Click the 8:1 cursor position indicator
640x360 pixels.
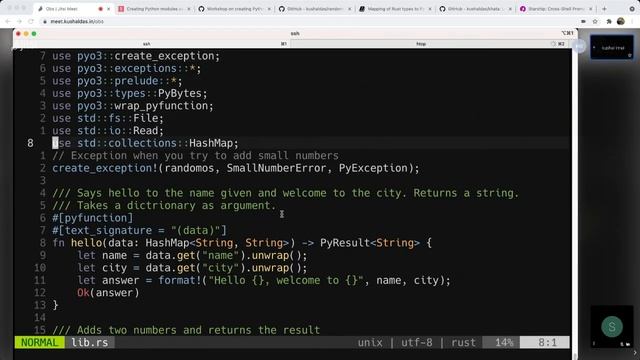point(547,342)
